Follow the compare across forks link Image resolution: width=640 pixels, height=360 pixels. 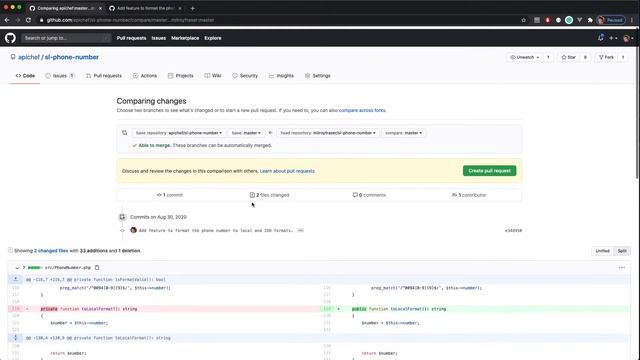click(x=362, y=111)
